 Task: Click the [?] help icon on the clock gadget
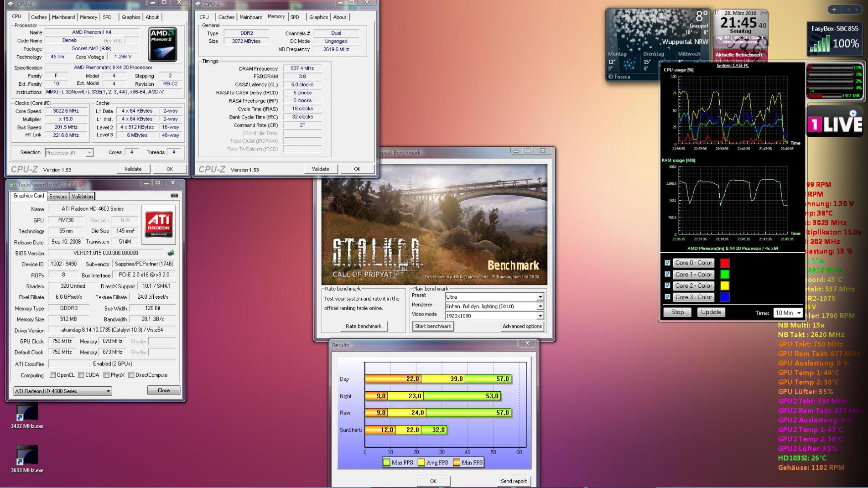[717, 13]
